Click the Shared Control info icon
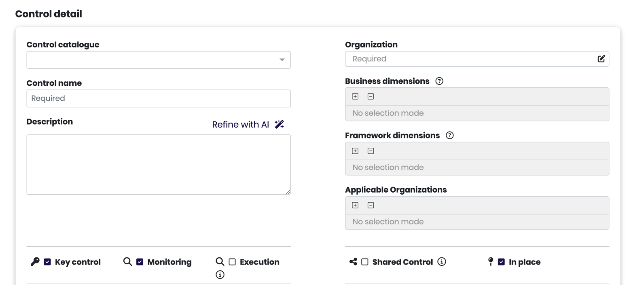The width and height of the screenshot is (644, 297). 442,262
